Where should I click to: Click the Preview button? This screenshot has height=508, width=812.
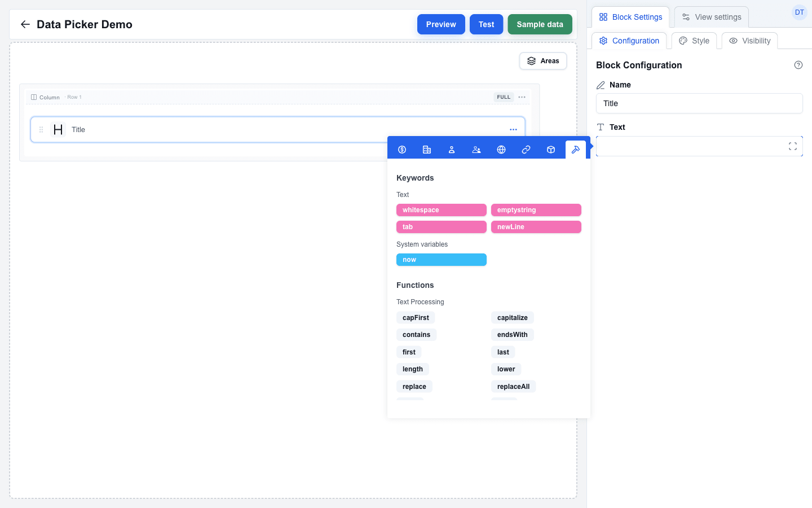click(441, 24)
